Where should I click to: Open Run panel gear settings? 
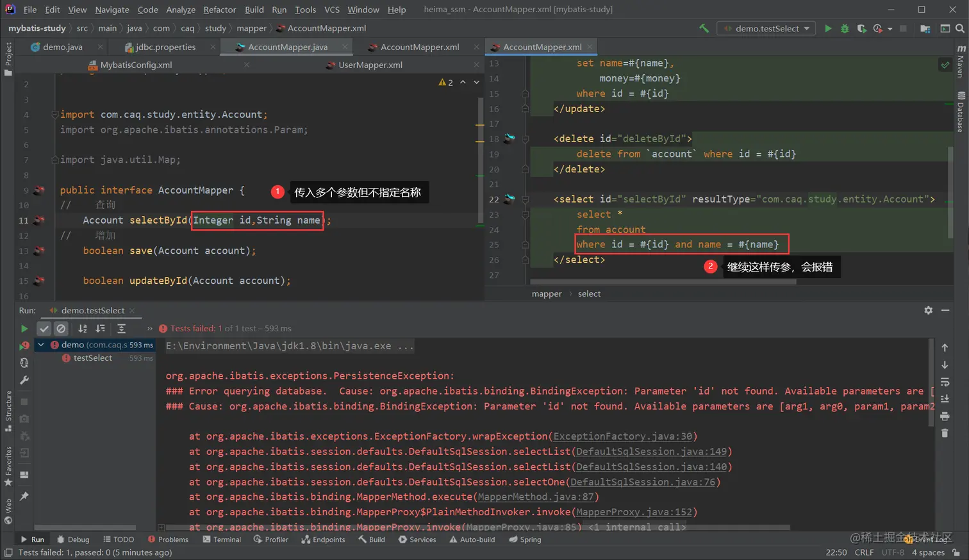928,310
